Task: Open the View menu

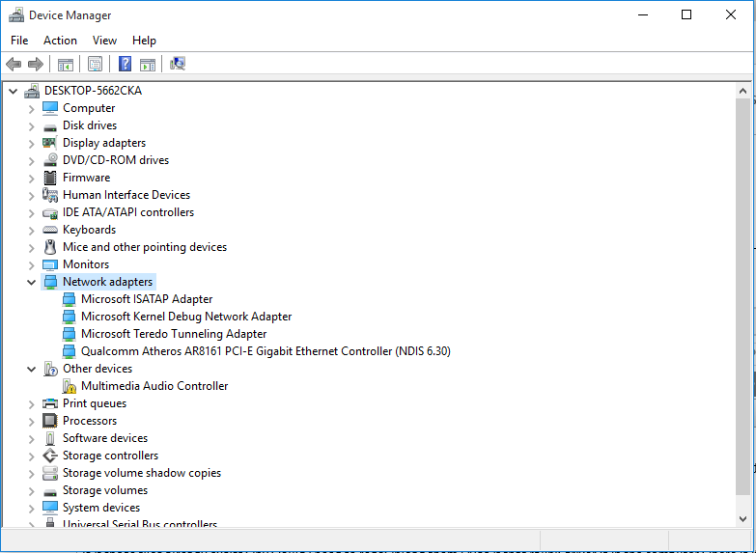Action: pos(104,41)
